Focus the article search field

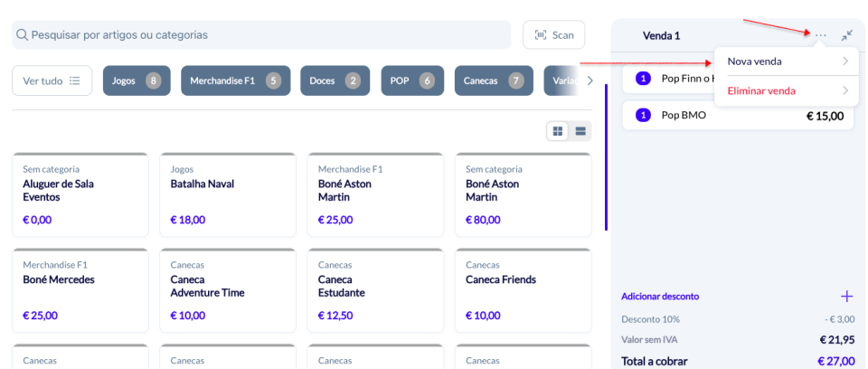pyautogui.click(x=260, y=35)
